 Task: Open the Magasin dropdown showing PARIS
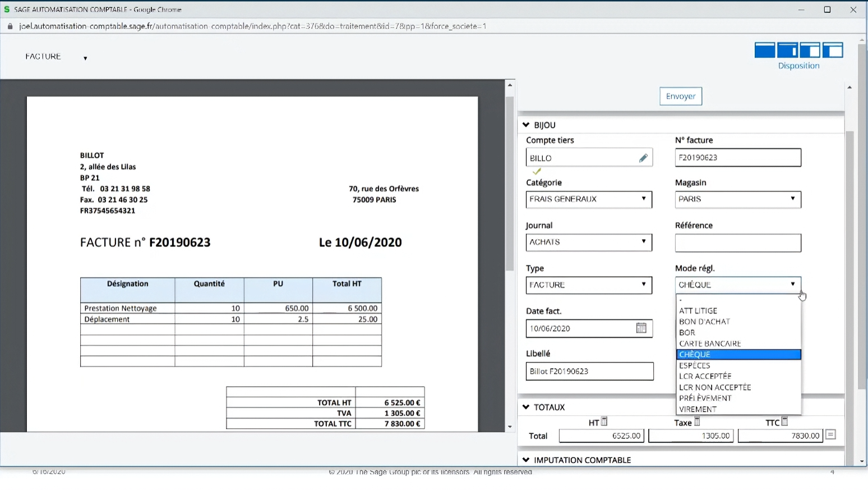737,199
